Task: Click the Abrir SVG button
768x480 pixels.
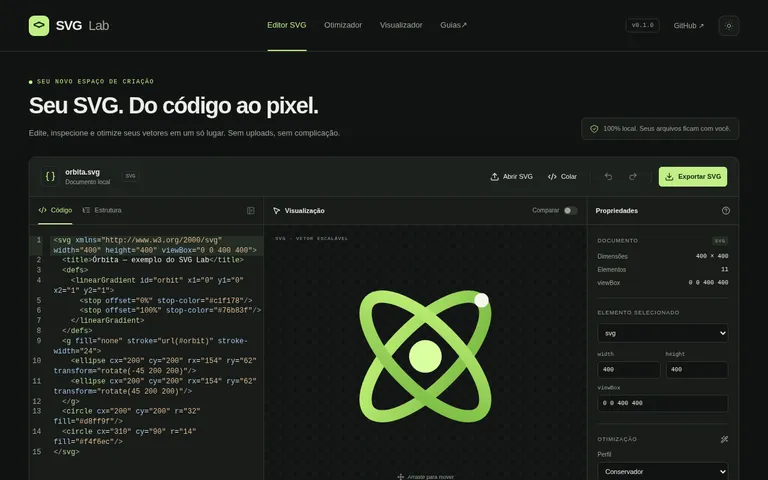Action: 511,176
